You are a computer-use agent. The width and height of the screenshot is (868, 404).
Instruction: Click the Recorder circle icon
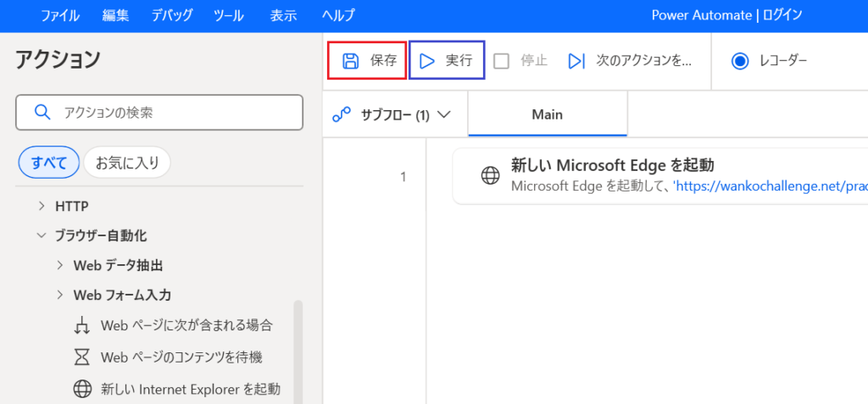point(740,61)
